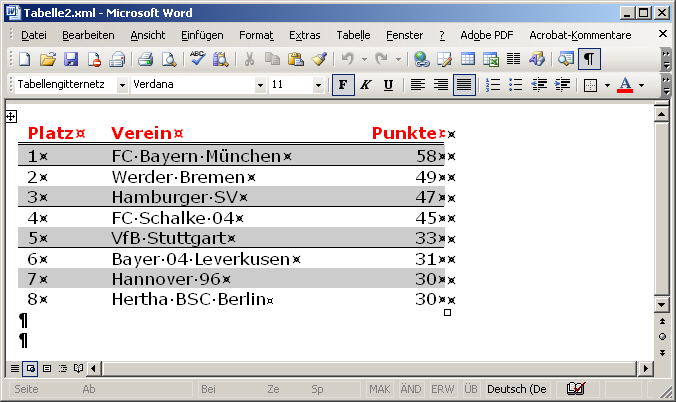
Task: Insert Excel worksheet icon
Action: tap(491, 59)
